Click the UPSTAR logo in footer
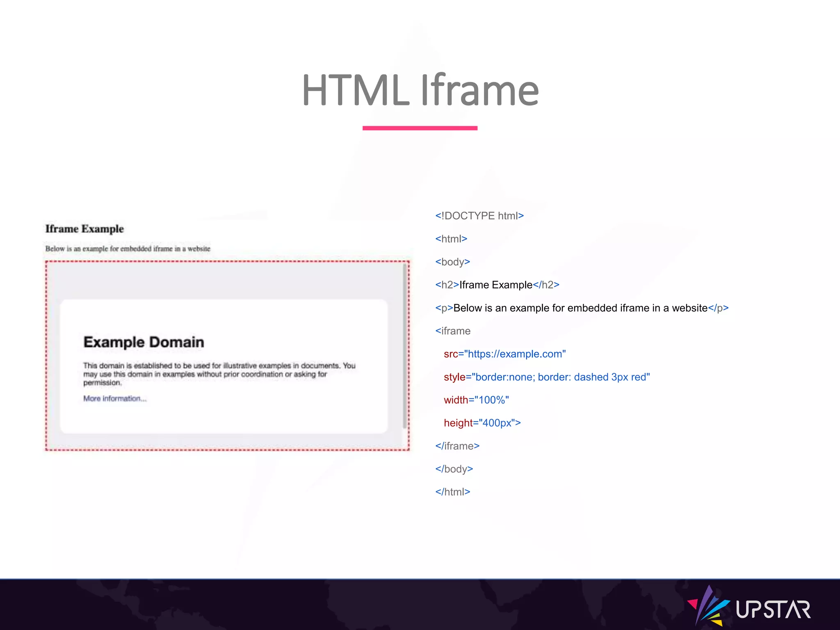 (749, 606)
